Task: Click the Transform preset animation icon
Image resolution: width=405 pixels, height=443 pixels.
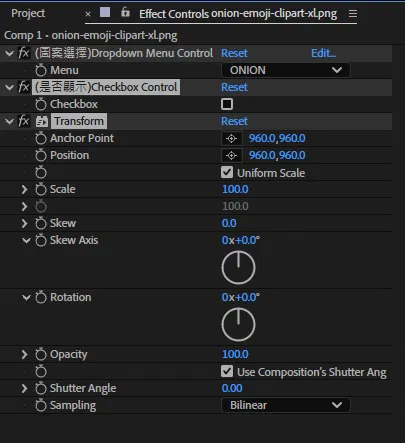Action: coord(42,121)
